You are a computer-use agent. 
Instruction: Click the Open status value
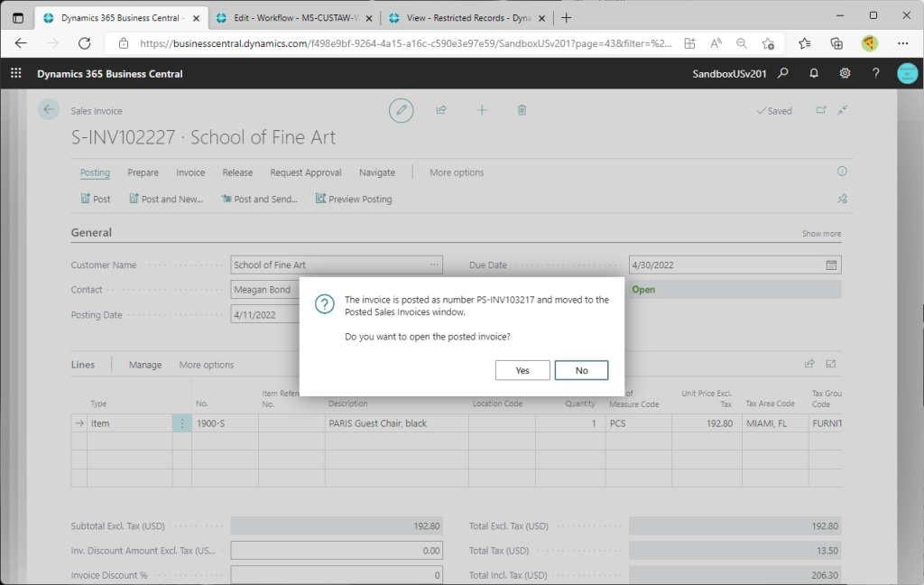click(x=643, y=290)
